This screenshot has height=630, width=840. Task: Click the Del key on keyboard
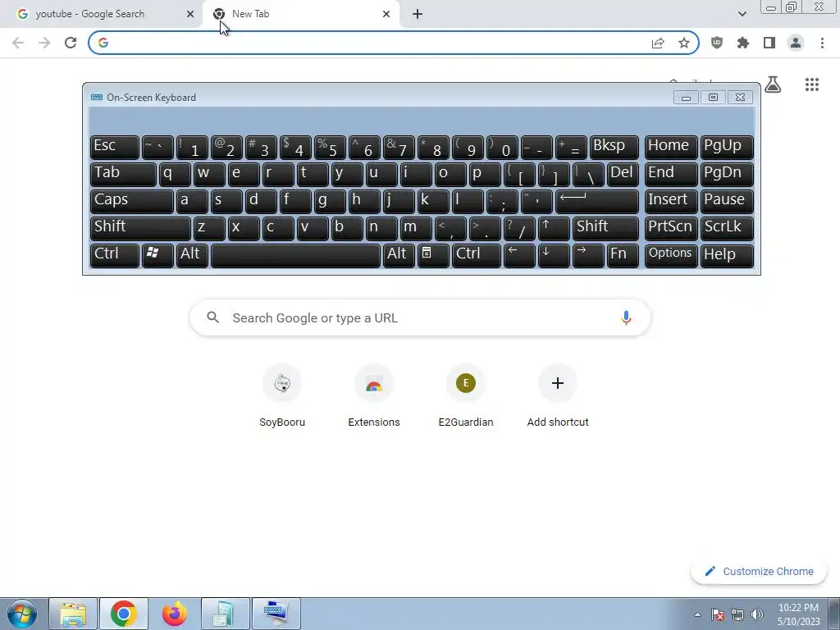(623, 174)
